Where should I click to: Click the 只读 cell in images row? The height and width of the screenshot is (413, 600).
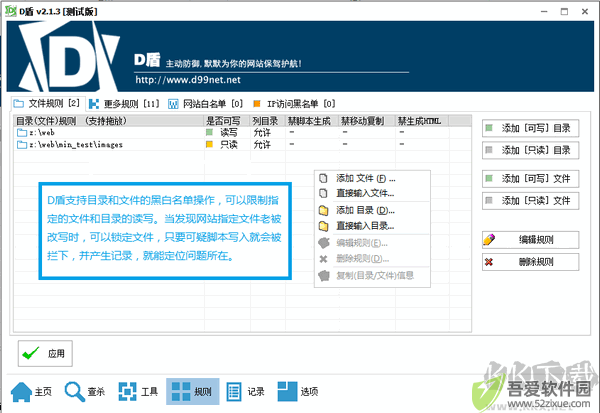coord(229,145)
